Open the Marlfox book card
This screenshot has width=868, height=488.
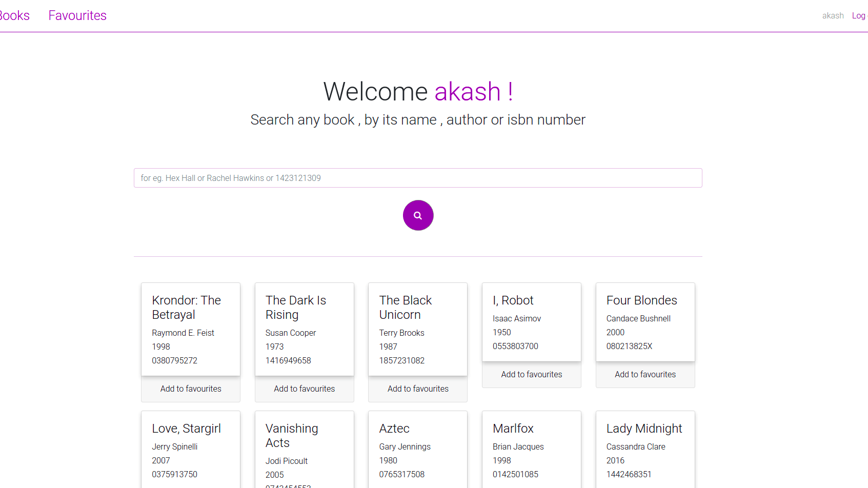pos(532,450)
